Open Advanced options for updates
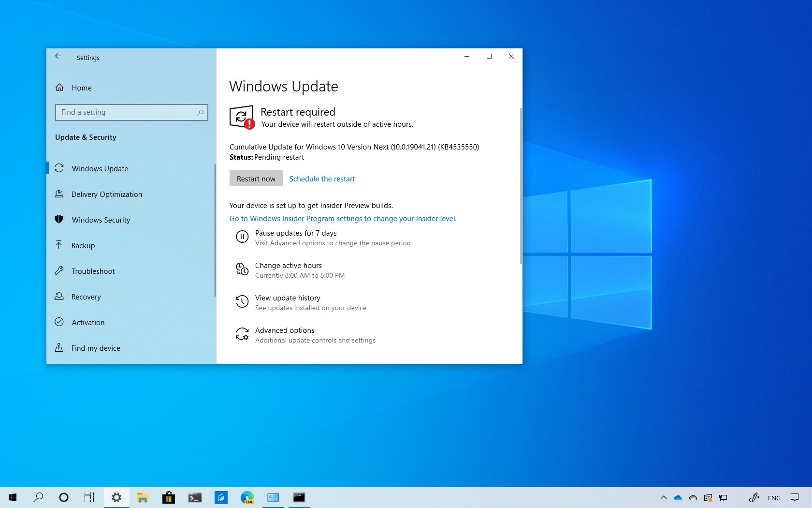This screenshot has width=812, height=508. point(285,330)
